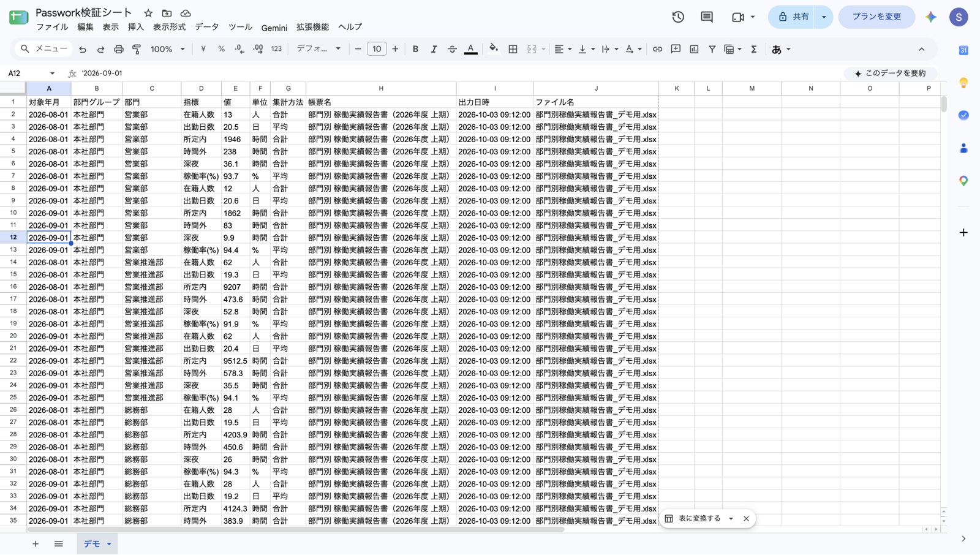Open number format 123 menu
980x555 pixels.
click(276, 50)
